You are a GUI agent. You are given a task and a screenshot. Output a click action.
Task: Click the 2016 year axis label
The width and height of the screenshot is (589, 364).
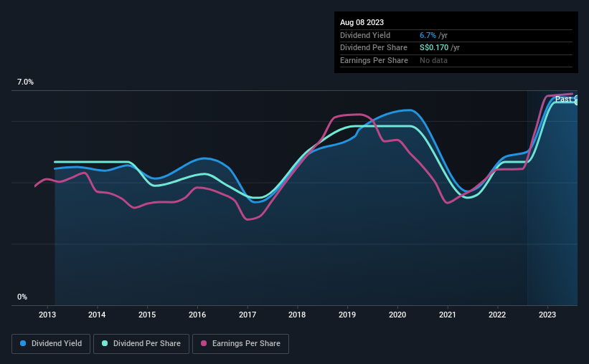click(x=197, y=315)
